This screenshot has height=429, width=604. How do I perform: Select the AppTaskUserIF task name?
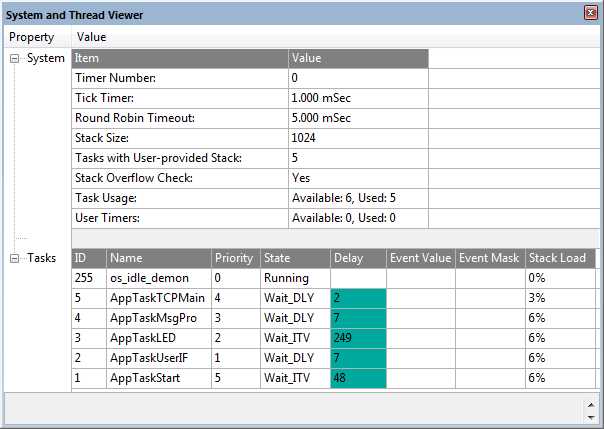click(x=149, y=358)
